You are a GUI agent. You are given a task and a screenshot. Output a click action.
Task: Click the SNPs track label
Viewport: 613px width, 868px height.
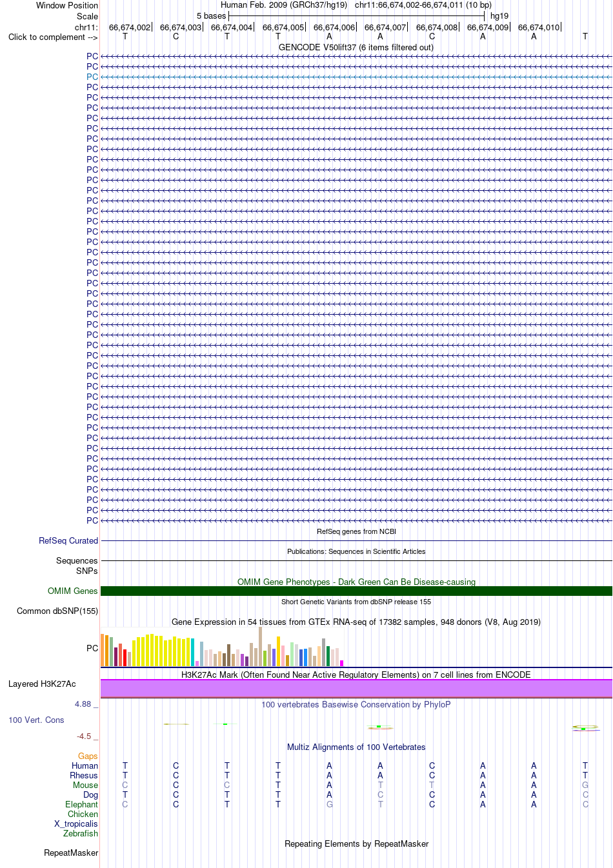tap(86, 571)
